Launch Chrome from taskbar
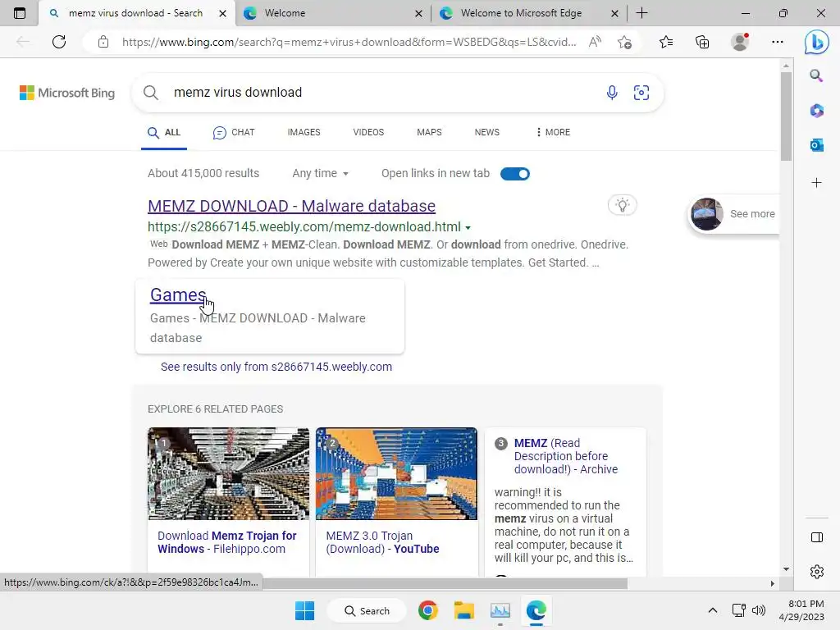 (428, 610)
